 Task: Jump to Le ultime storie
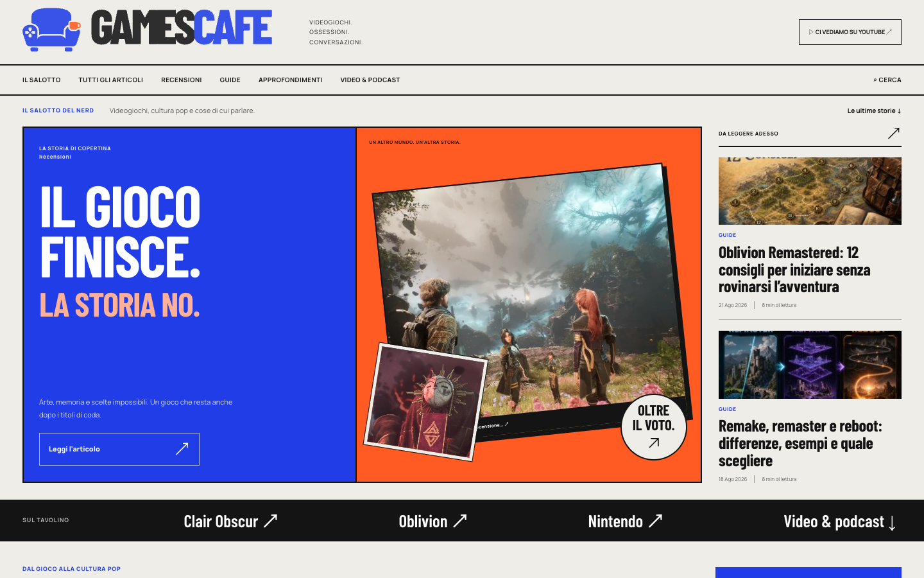pyautogui.click(x=874, y=110)
